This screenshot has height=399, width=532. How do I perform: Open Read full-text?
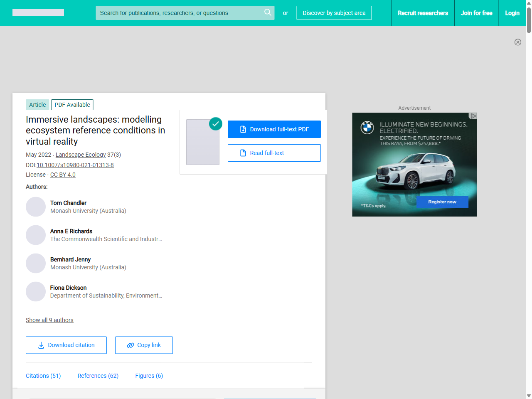click(x=274, y=153)
